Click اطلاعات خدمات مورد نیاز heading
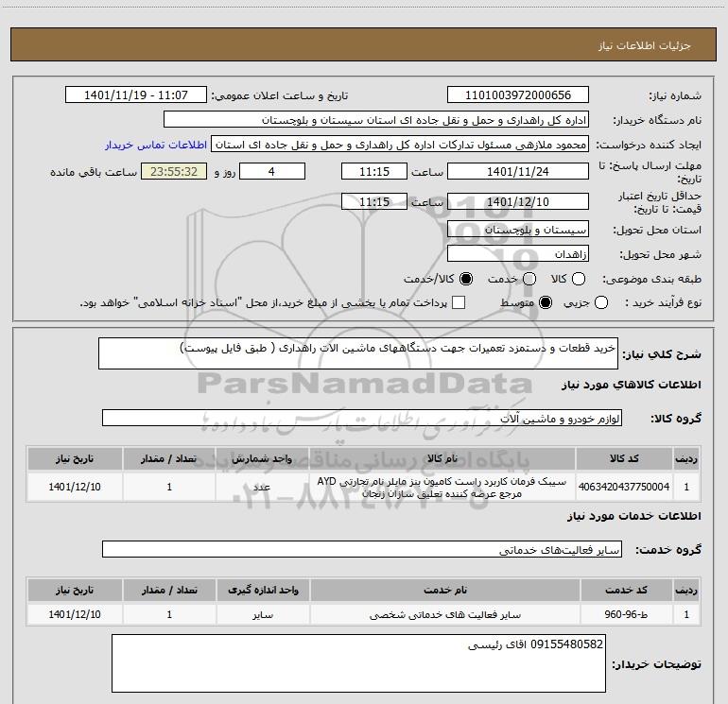 633,516
